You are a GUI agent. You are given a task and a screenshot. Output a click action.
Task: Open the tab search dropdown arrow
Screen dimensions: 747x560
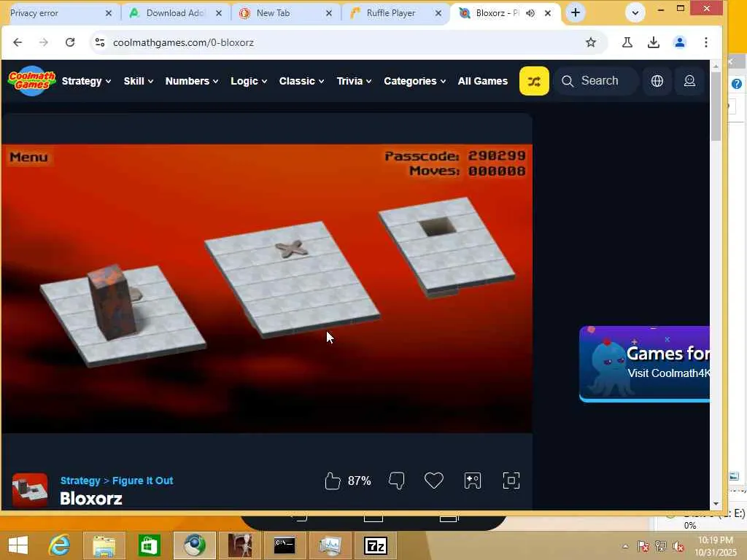tap(635, 13)
